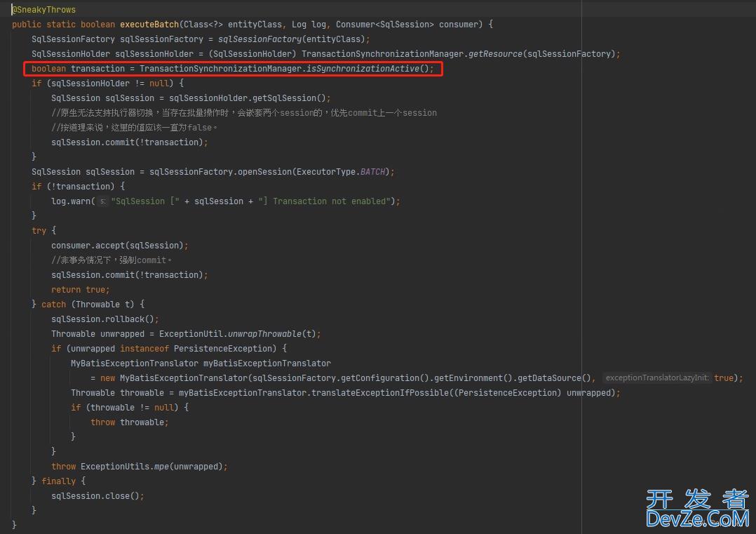Click the if (sqlSessionHolder != null) line
This screenshot has width=756, height=534.
click(x=107, y=84)
